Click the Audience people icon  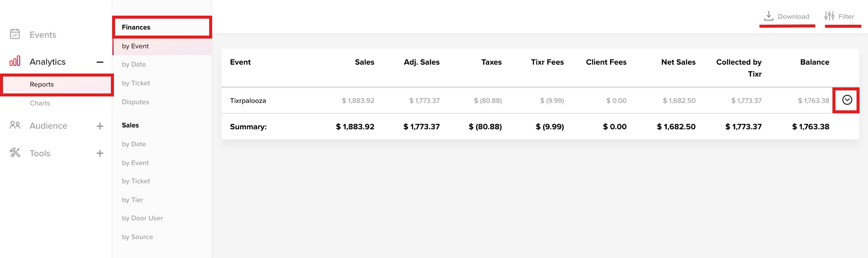pos(15,125)
